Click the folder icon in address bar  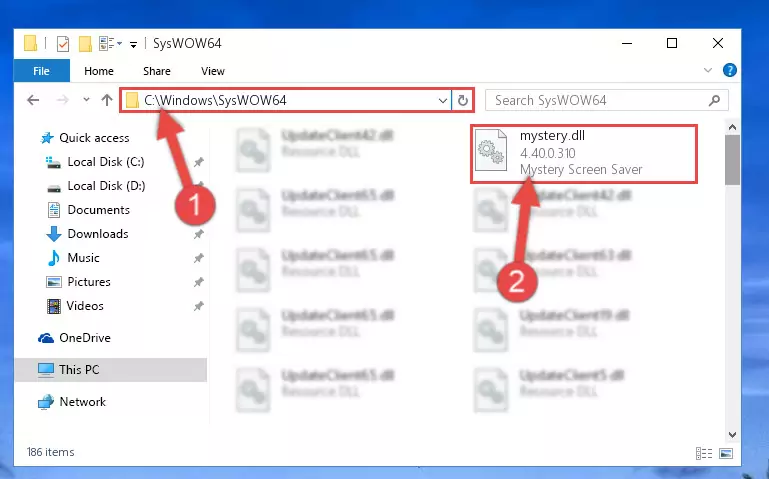point(131,101)
